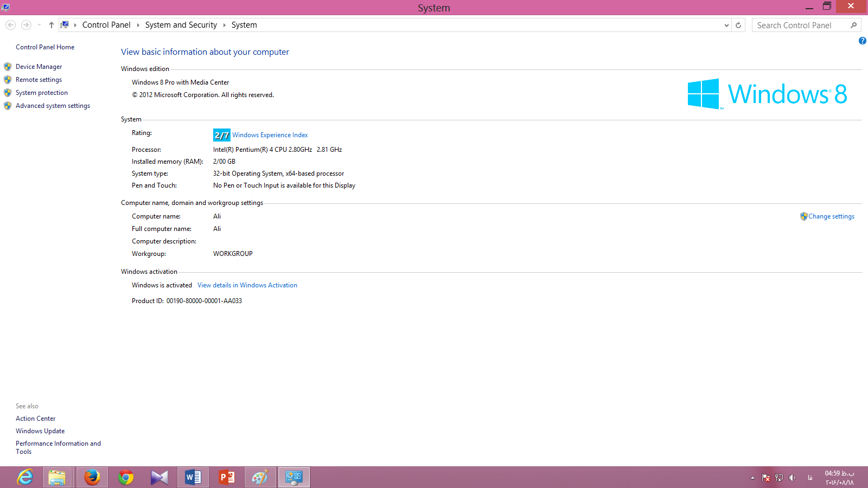Open File Explorer from taskbar
Image resolution: width=868 pixels, height=488 pixels.
click(57, 477)
